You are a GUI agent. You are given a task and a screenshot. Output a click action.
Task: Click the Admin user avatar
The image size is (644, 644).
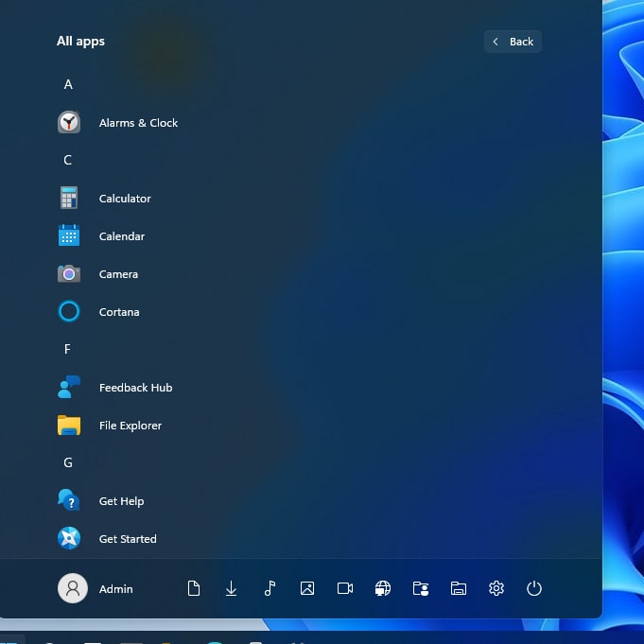[73, 588]
